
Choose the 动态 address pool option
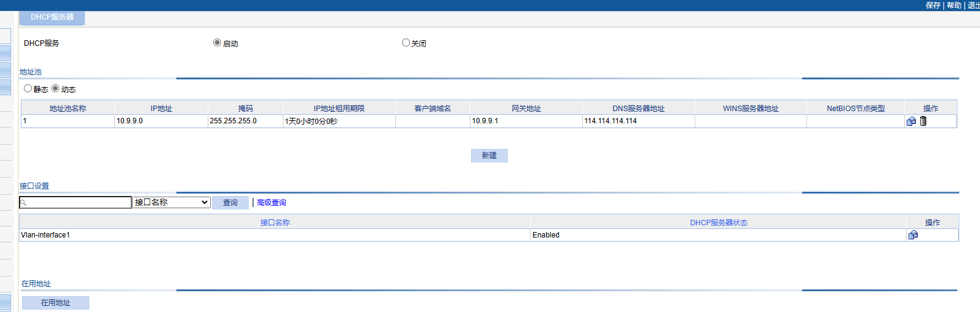point(56,89)
